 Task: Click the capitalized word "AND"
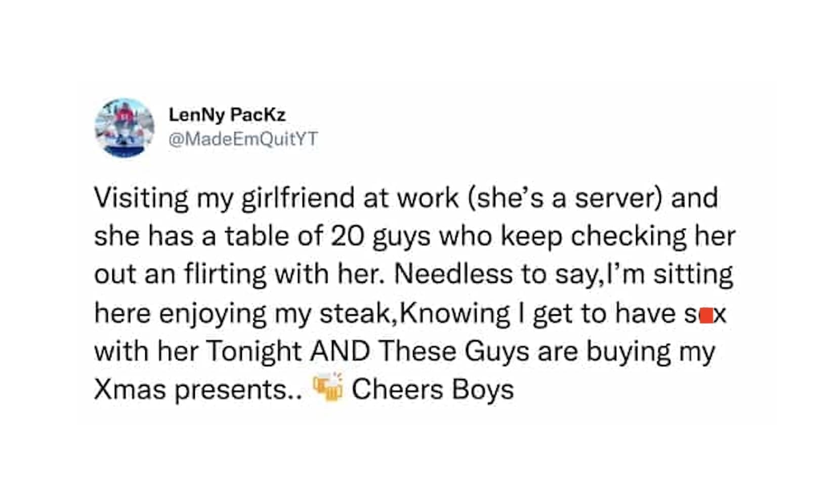pyautogui.click(x=340, y=352)
